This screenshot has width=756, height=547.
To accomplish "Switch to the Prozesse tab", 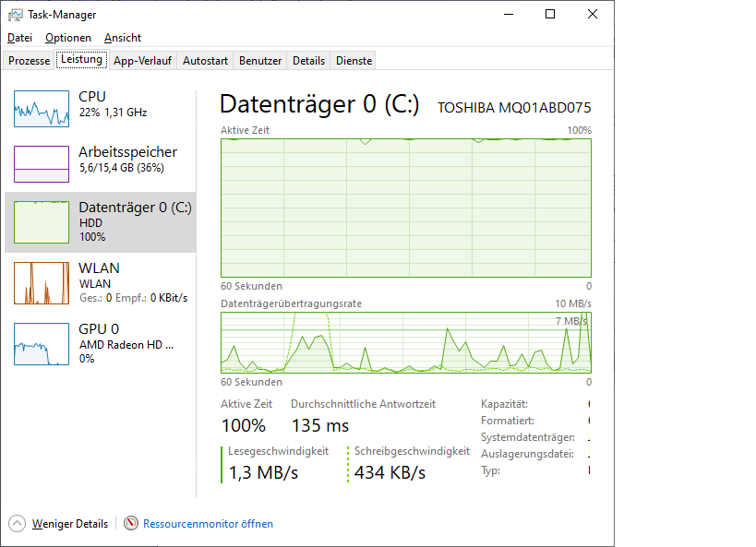I will click(x=29, y=61).
